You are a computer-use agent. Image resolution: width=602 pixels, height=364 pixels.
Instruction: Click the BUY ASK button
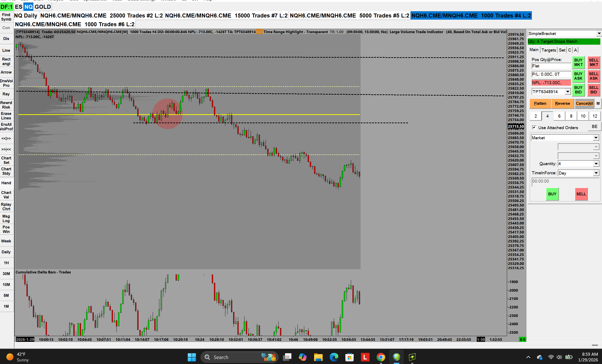[578, 76]
